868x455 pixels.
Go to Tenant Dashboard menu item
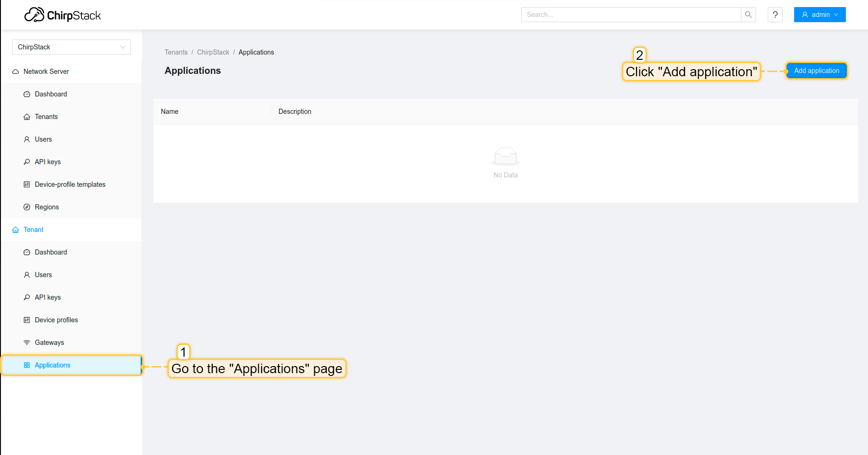pos(51,252)
